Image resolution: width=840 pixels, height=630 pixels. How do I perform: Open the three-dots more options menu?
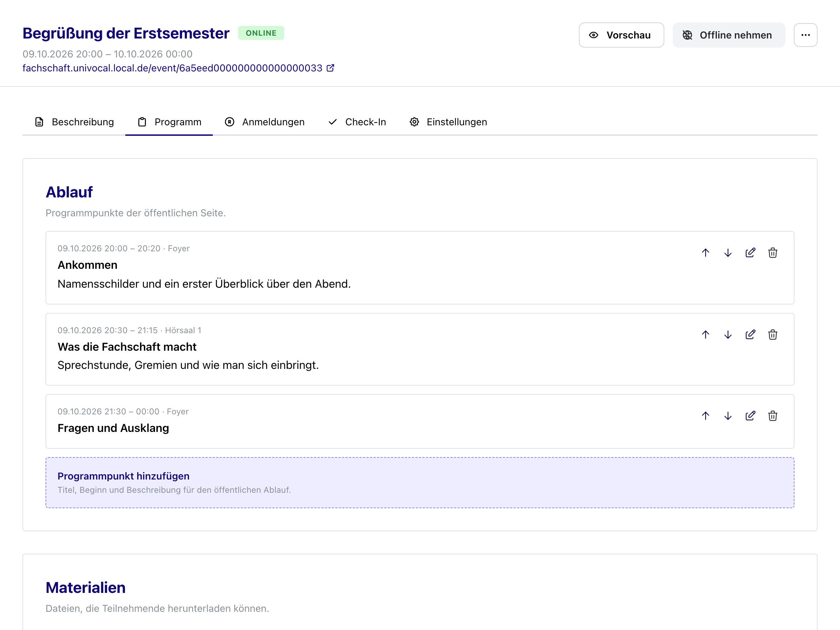click(x=805, y=35)
